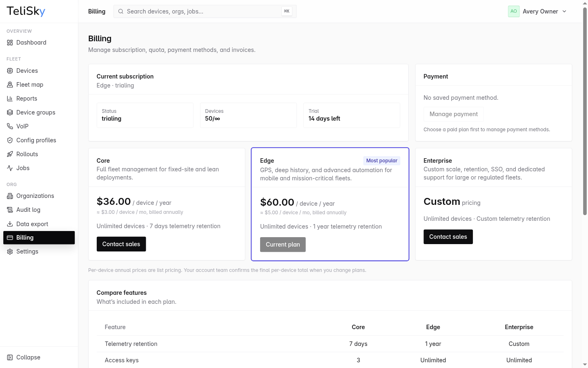588x368 pixels.
Task: Click the Rollouts rocket icon
Action: [x=10, y=154]
